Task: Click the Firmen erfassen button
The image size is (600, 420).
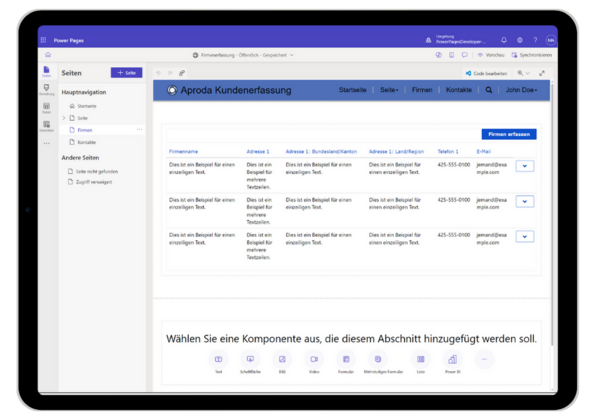Action: click(508, 133)
